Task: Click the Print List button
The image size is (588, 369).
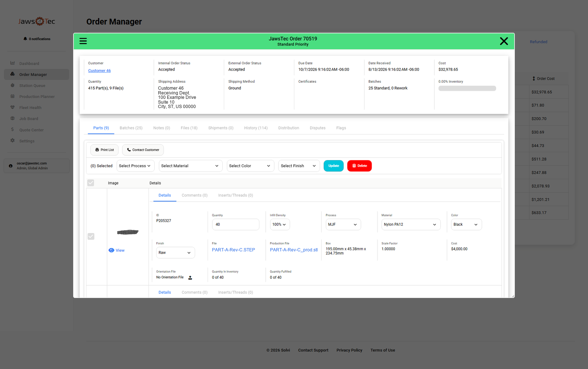Action: 104,150
